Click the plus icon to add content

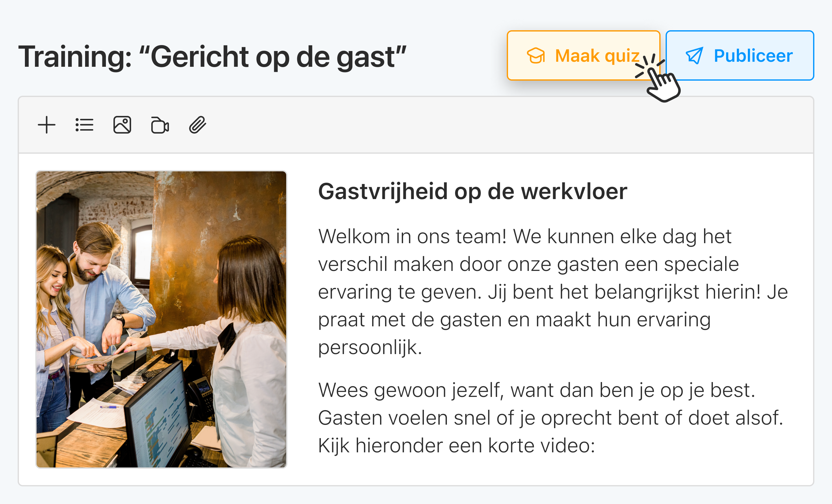coord(47,125)
